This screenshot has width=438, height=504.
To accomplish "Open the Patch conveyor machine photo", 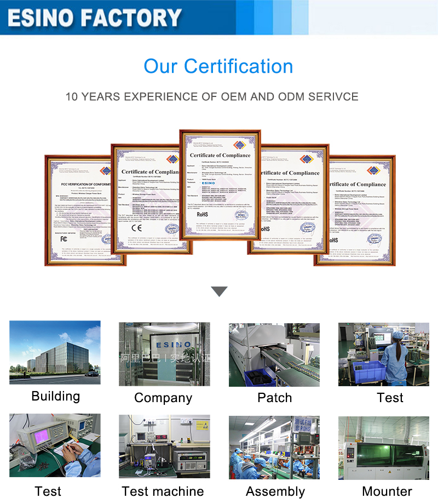I will point(274,354).
